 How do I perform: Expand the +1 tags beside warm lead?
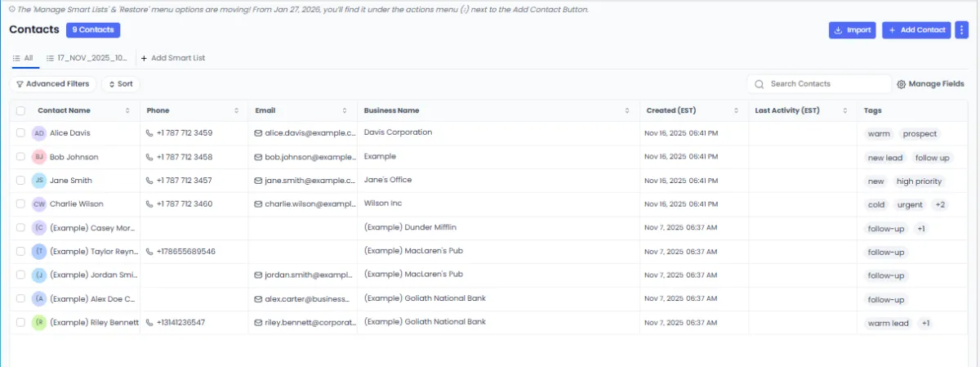pos(925,324)
